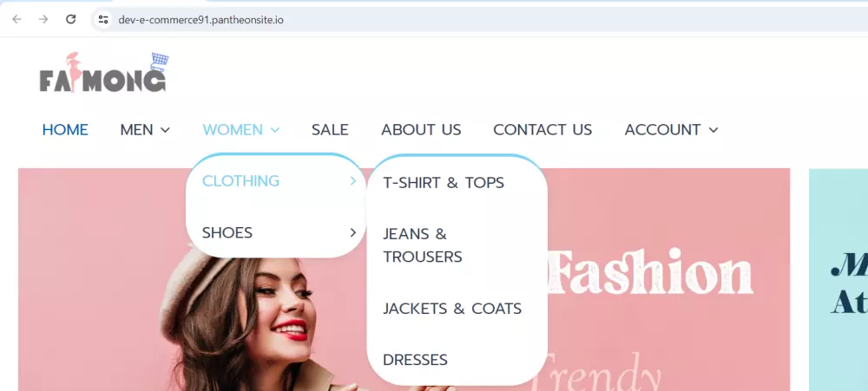Viewport: 868px width, 391px height.
Task: Collapse the WOMEN dropdown chevron
Action: click(x=274, y=131)
